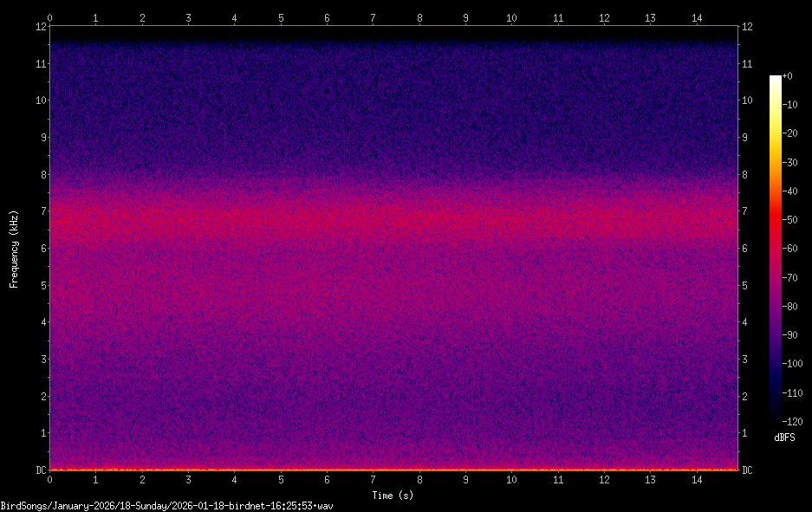Screen dimensions: 812x512
Task: Click the white top of the color bar gradient
Action: point(775,80)
